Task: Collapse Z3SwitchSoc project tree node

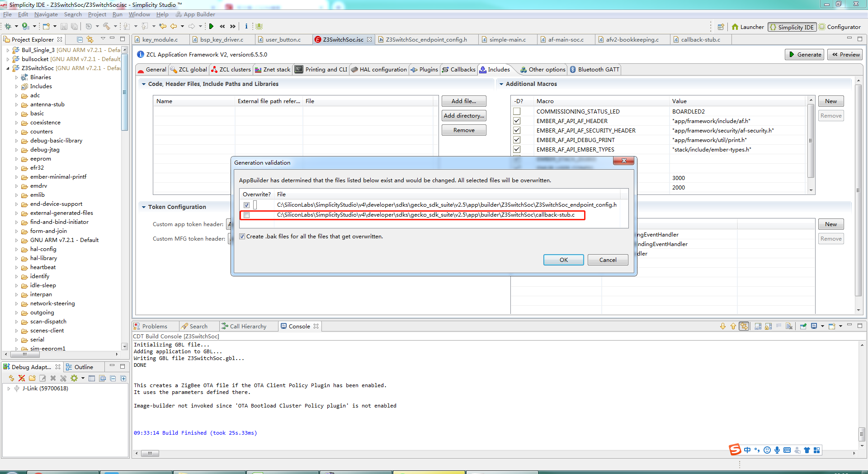Action: [x=8, y=68]
